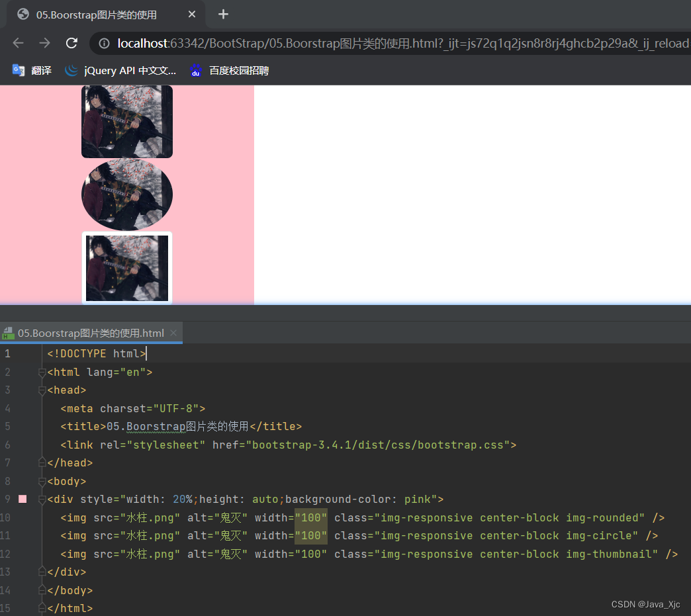
Task: Click fold end marker at </body>
Action: [42, 590]
